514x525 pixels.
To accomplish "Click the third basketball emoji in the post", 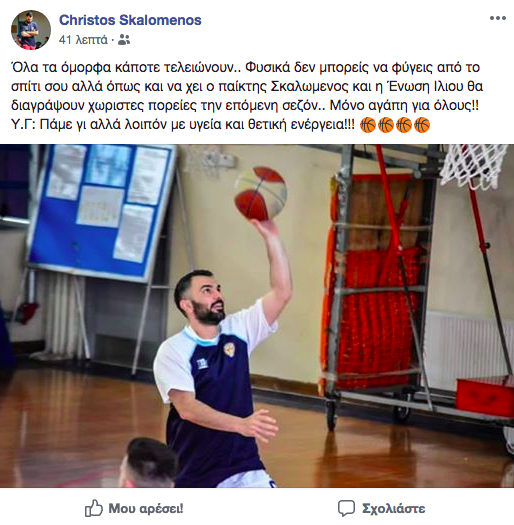I will click(x=404, y=125).
